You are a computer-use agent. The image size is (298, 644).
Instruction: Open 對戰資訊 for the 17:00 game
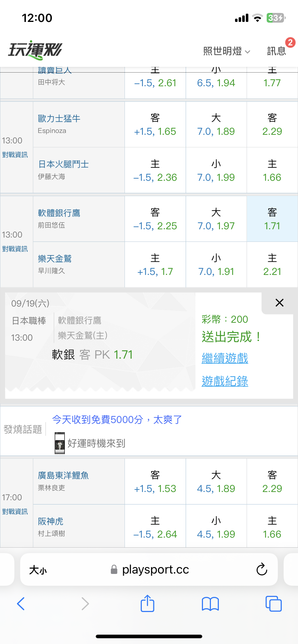15,511
